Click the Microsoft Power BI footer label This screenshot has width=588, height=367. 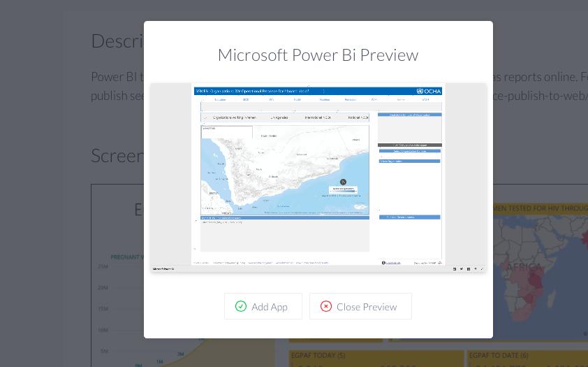(x=163, y=268)
